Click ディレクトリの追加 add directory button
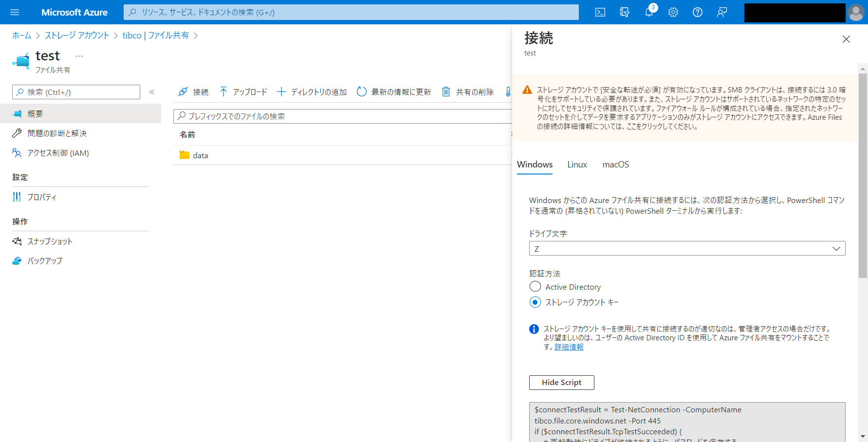 click(312, 92)
